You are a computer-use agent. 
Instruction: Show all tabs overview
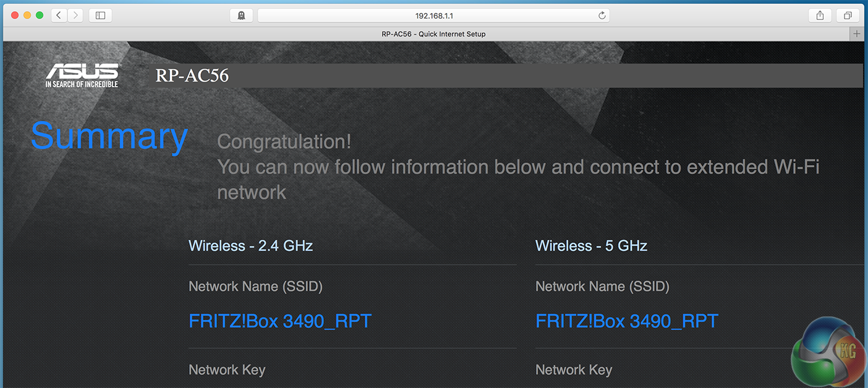coord(848,15)
